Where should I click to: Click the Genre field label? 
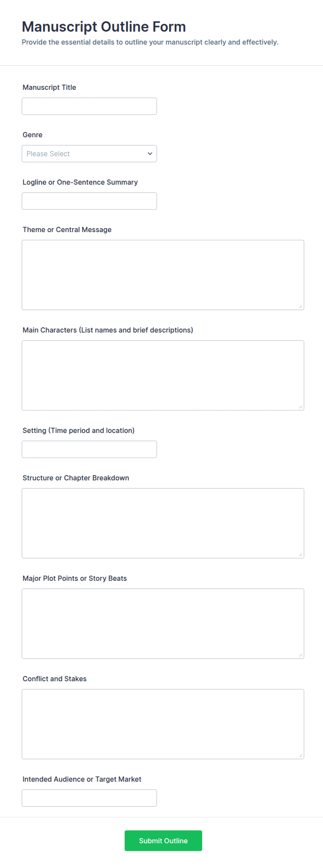click(33, 135)
